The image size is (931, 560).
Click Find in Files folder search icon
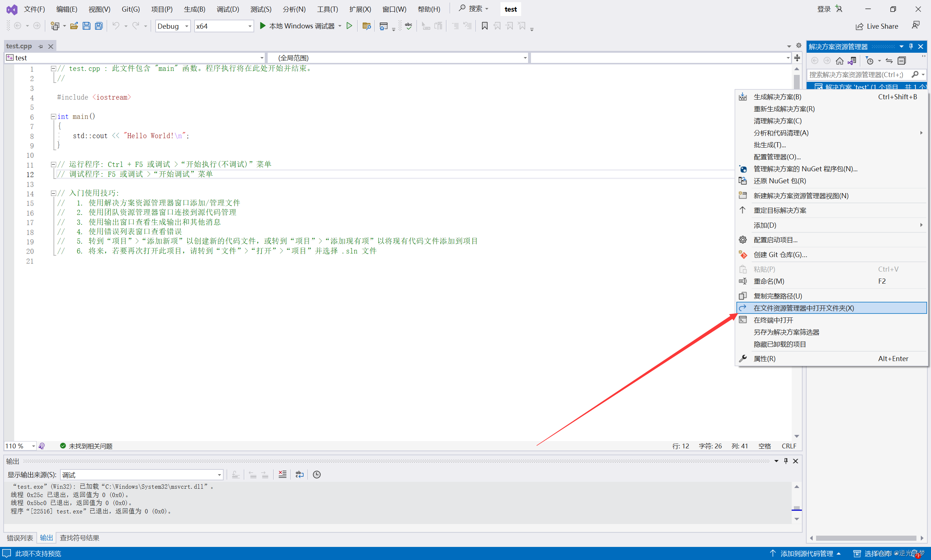click(366, 26)
